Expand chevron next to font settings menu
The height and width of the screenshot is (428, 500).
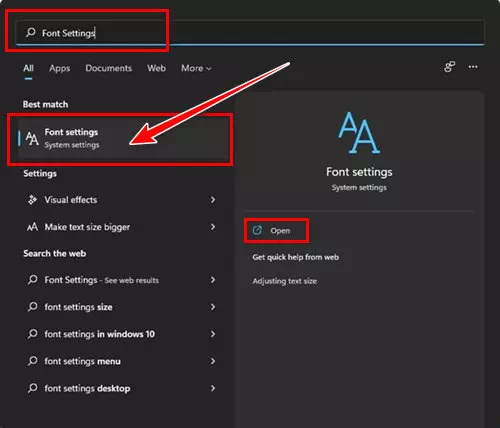(213, 361)
